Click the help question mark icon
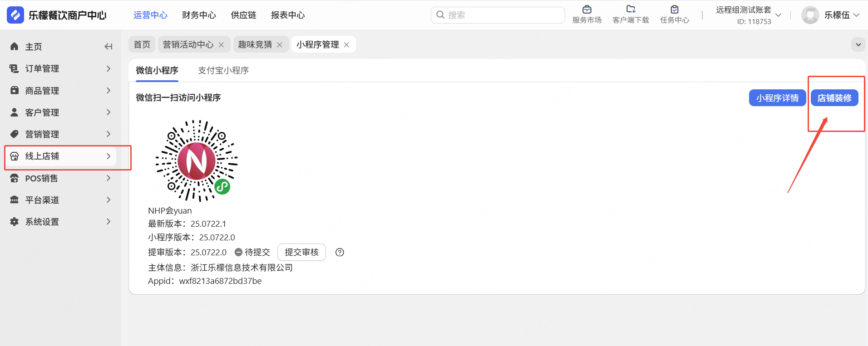The height and width of the screenshot is (346, 868). [340, 253]
